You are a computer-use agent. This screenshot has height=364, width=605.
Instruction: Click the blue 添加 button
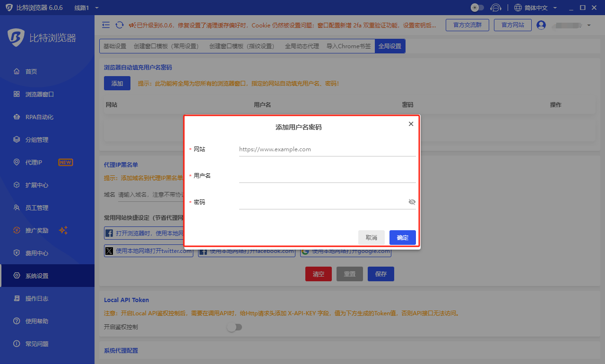(x=117, y=83)
